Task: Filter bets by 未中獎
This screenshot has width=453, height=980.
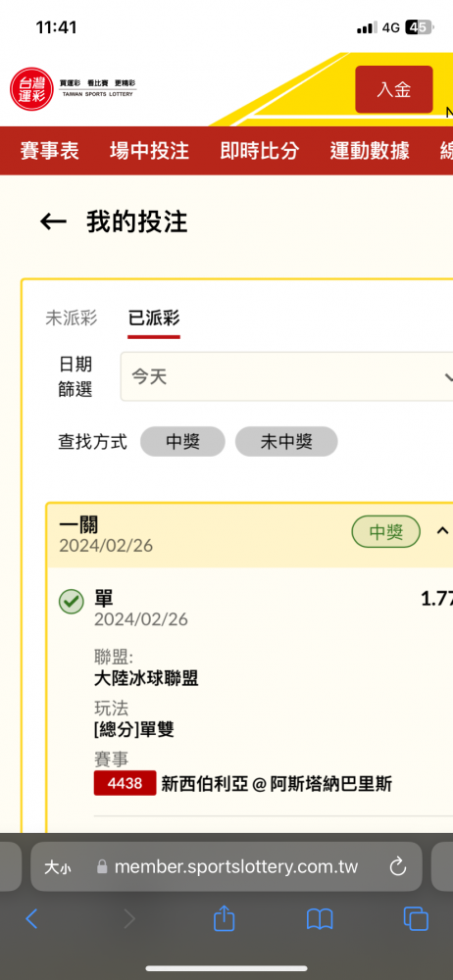Action: click(286, 442)
